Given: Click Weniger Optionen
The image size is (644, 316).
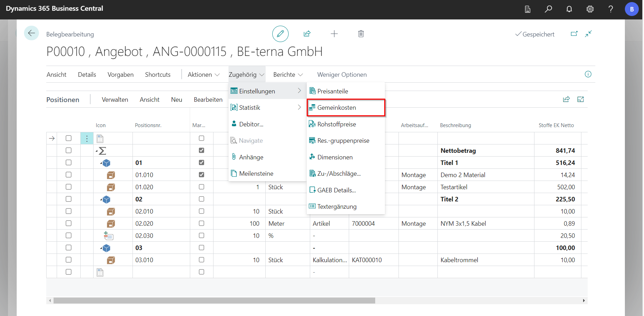Looking at the screenshot, I should click(x=342, y=75).
